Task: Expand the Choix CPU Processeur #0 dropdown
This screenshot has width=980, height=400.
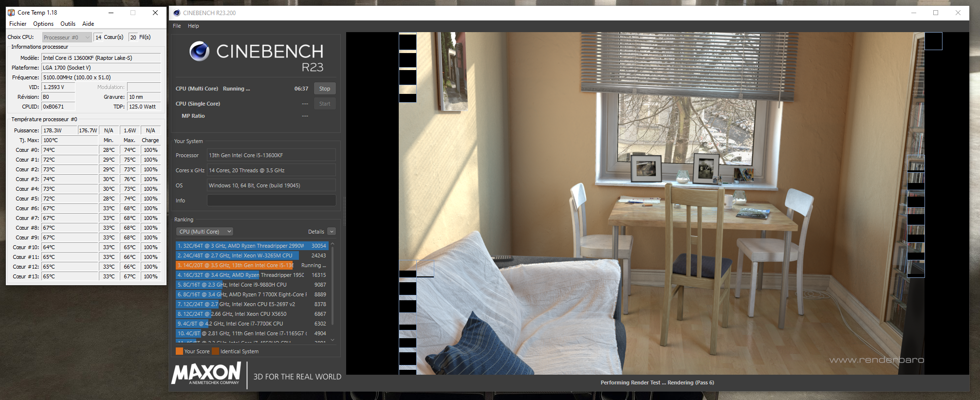Action: (67, 37)
